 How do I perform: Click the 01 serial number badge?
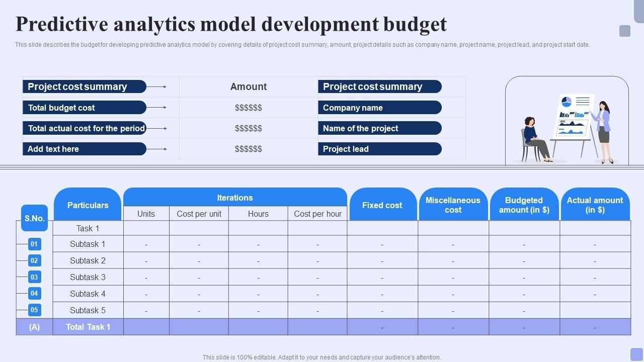34,244
